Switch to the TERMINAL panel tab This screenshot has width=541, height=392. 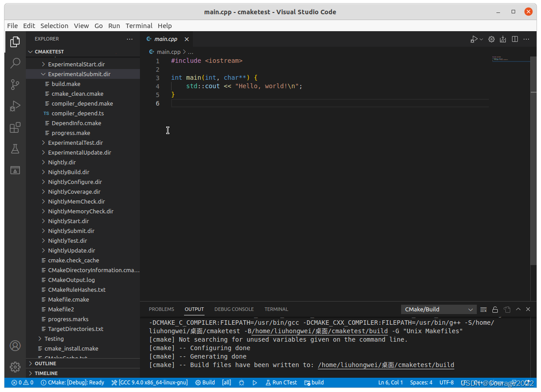(276, 309)
